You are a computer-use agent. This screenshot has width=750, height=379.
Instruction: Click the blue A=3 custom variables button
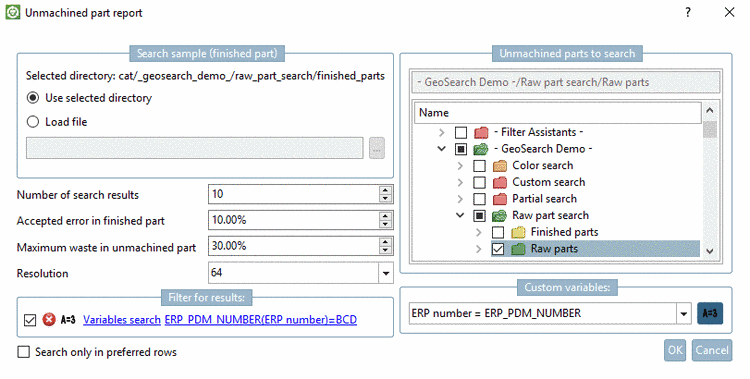[x=710, y=313]
